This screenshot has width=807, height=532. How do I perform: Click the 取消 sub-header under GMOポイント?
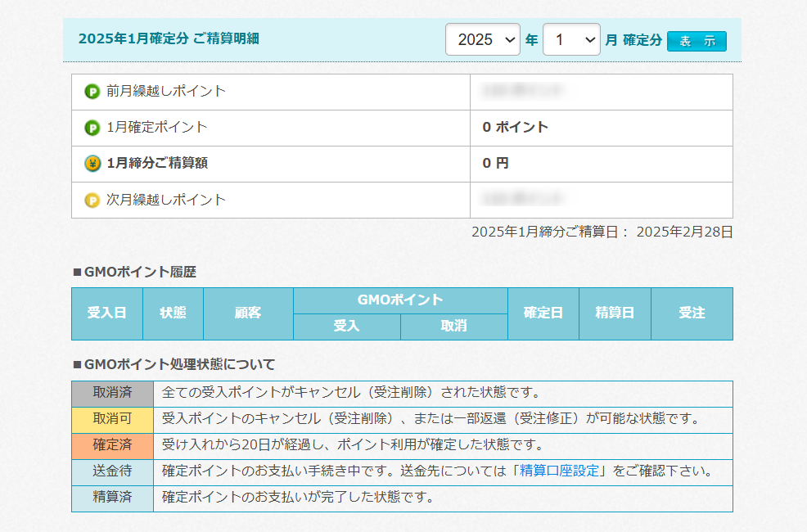click(453, 327)
